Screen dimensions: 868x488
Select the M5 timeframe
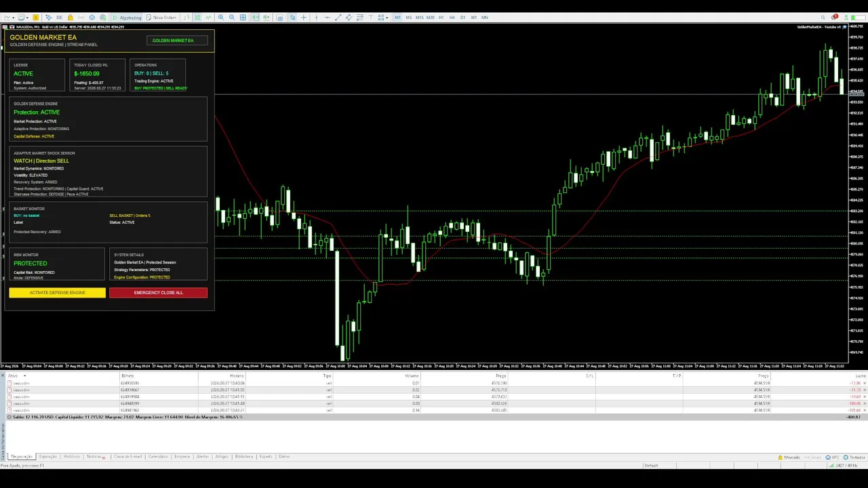[x=408, y=18]
